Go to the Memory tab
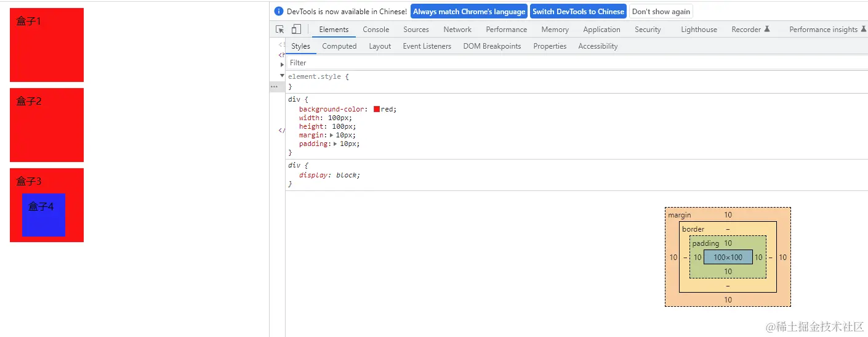The height and width of the screenshot is (337, 868). pos(555,30)
